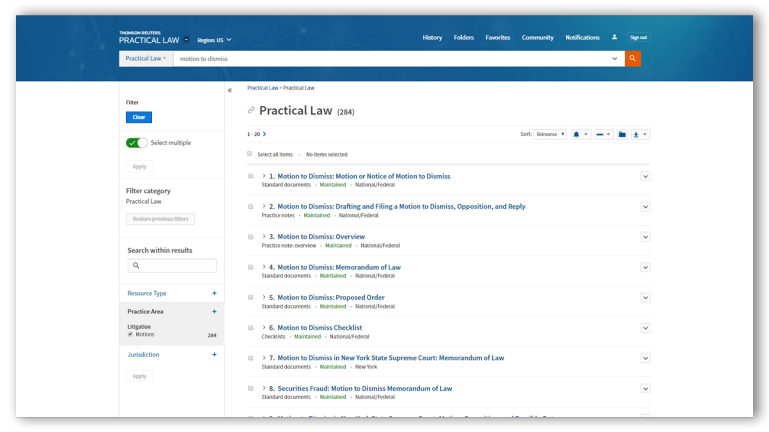Click the download delivery icon
This screenshot has height=432, width=769.
point(640,134)
